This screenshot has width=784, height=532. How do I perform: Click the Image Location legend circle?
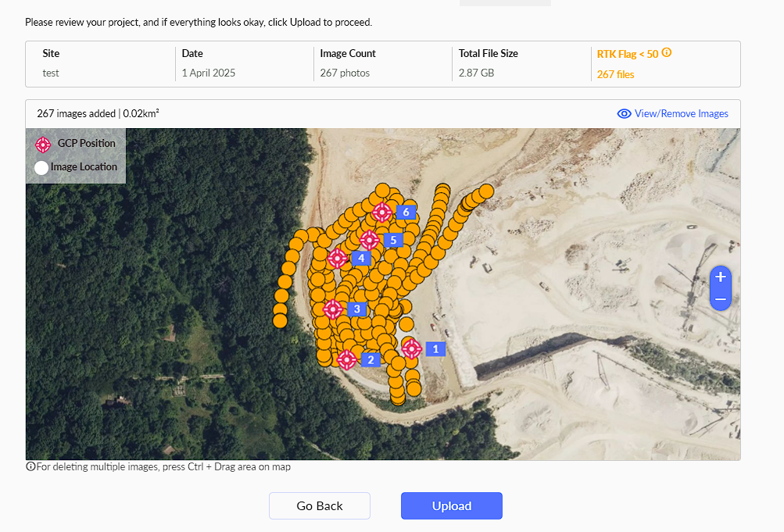pyautogui.click(x=41, y=167)
